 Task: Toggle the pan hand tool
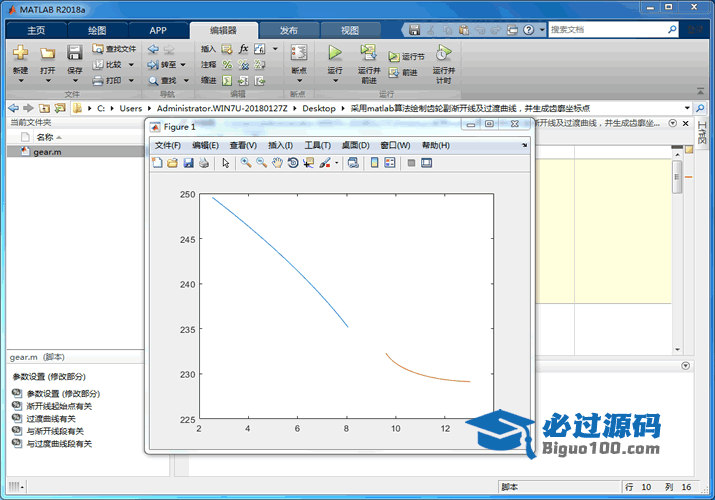tap(277, 163)
